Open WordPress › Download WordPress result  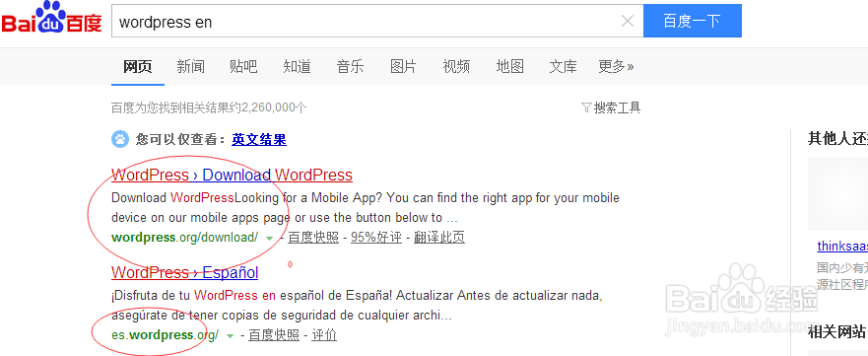point(232,175)
